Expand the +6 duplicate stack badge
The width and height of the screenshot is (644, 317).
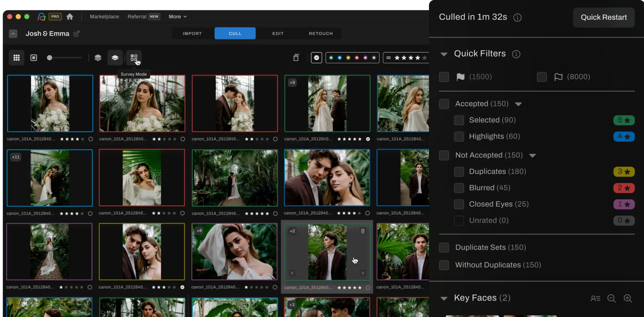click(x=200, y=231)
